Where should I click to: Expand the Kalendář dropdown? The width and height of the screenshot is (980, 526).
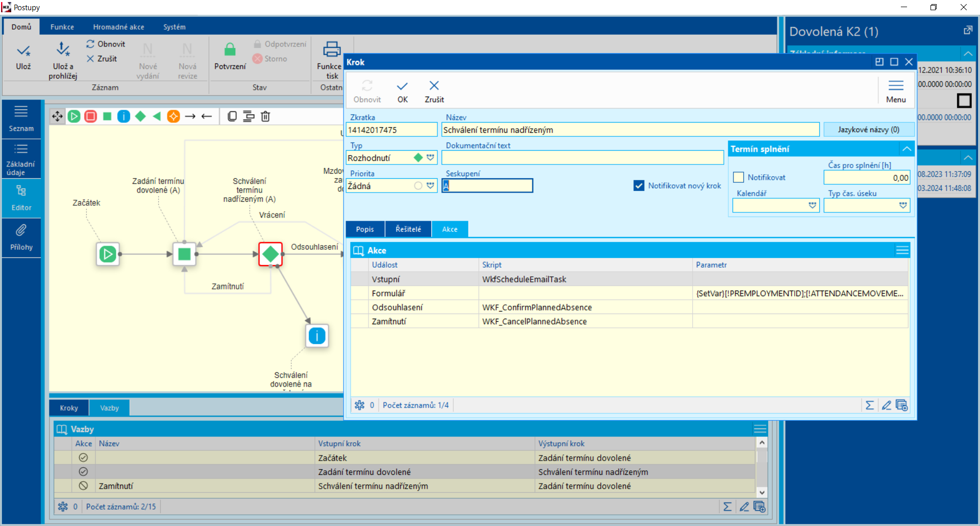click(x=812, y=205)
